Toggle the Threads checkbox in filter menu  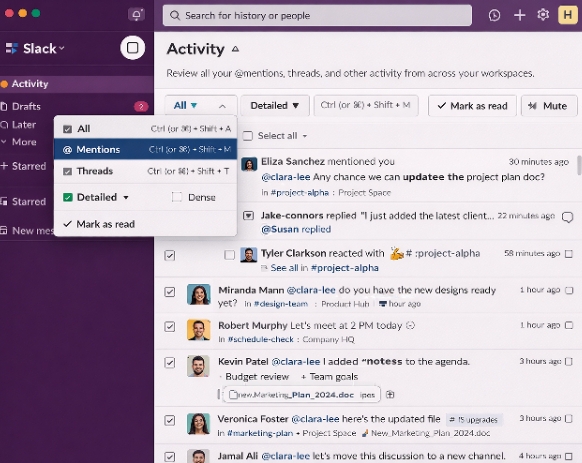pyautogui.click(x=68, y=171)
